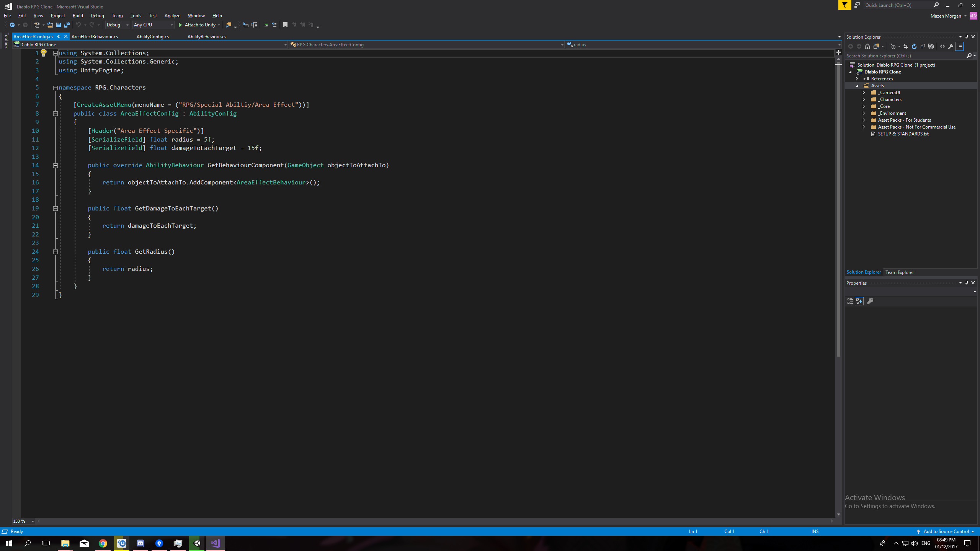Expand the _Characters folder
Viewport: 980px width, 551px height.
coord(864,99)
